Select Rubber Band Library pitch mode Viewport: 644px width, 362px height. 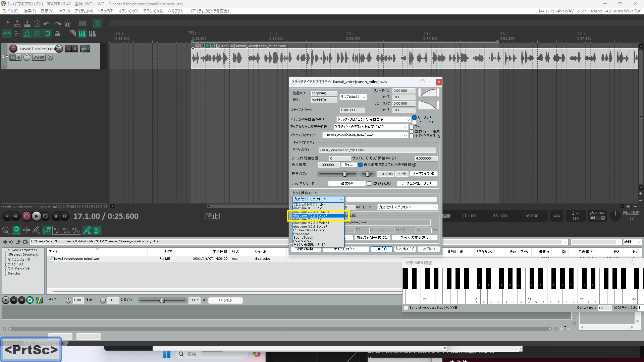pyautogui.click(x=318, y=230)
